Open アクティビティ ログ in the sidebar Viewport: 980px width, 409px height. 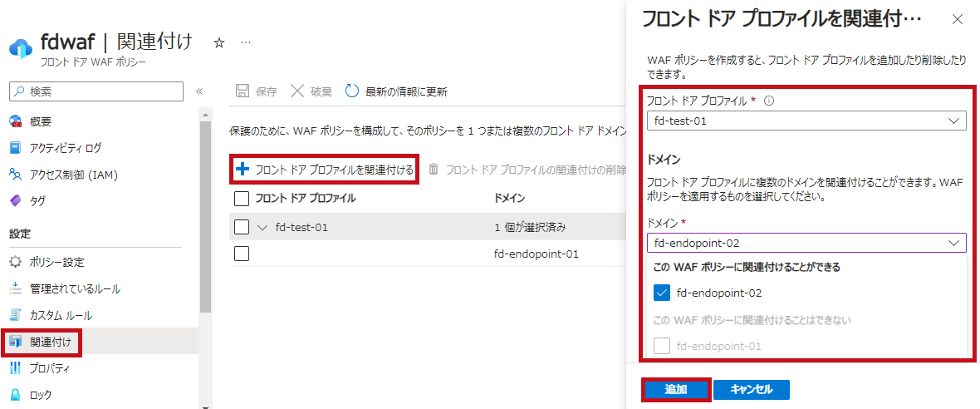pos(65,148)
